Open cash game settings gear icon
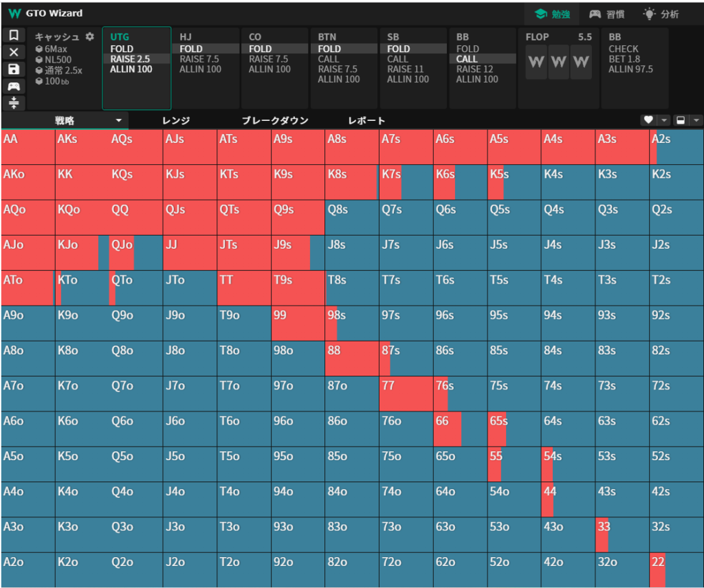The width and height of the screenshot is (704, 588). (89, 37)
